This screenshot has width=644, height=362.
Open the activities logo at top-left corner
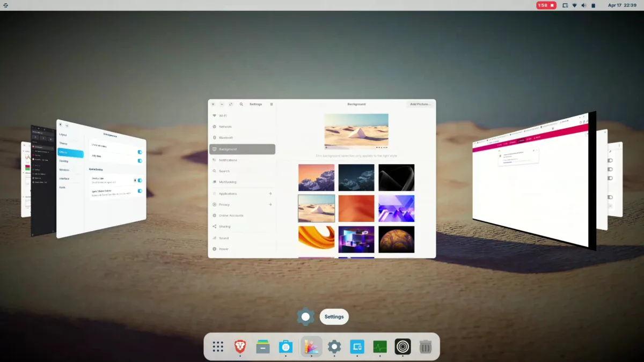pos(6,5)
